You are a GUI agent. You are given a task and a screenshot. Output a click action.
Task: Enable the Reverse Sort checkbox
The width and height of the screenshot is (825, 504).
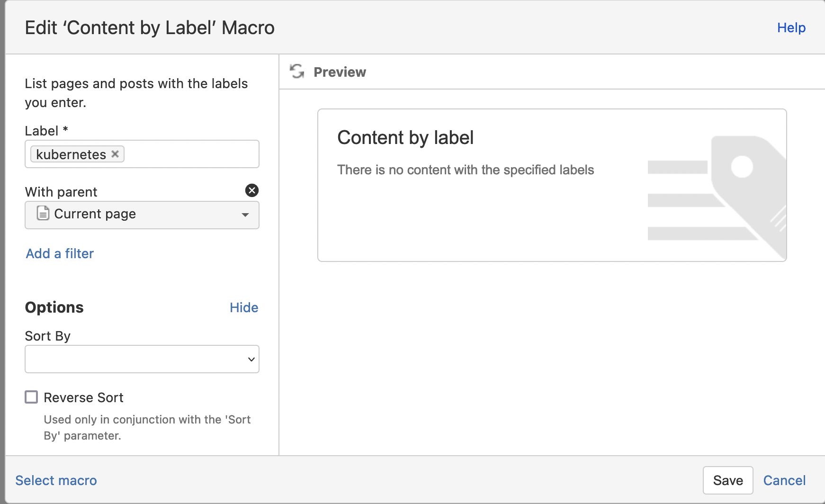click(x=31, y=397)
